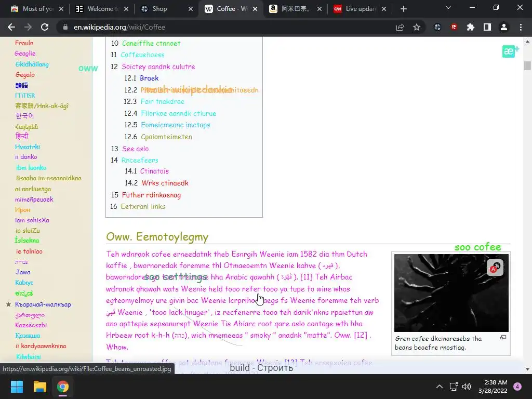Open the round globe extension icon

[437, 27]
